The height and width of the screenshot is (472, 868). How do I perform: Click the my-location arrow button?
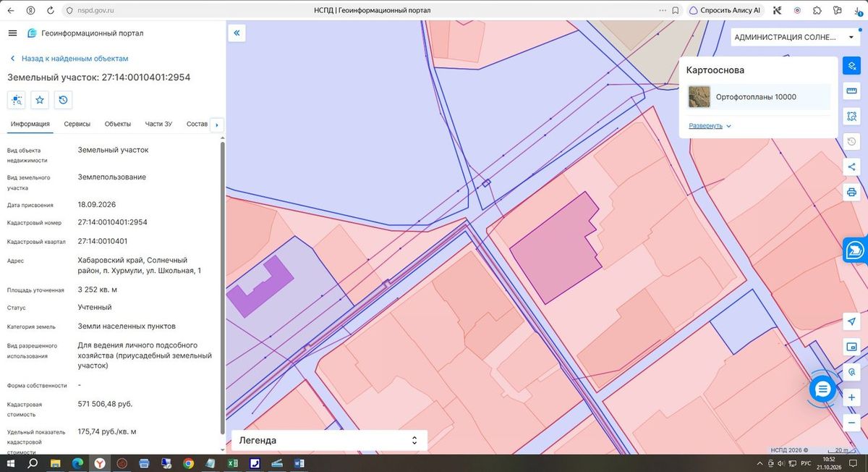click(852, 321)
